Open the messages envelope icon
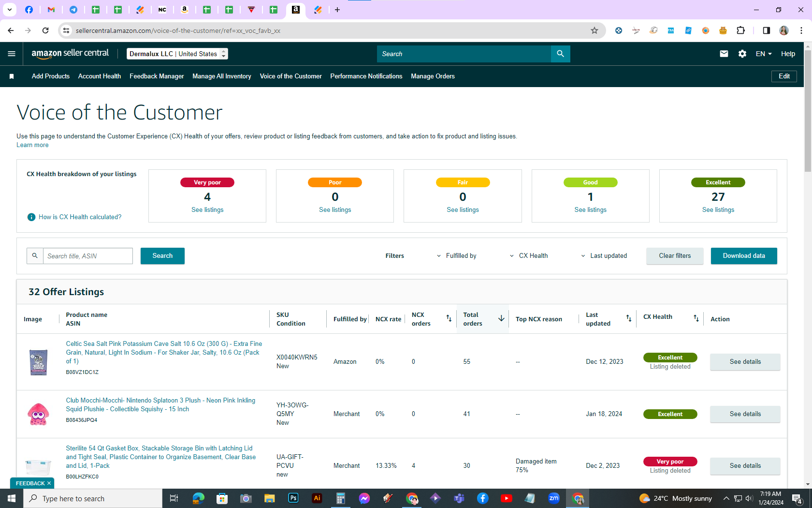This screenshot has width=812, height=508. (x=724, y=54)
